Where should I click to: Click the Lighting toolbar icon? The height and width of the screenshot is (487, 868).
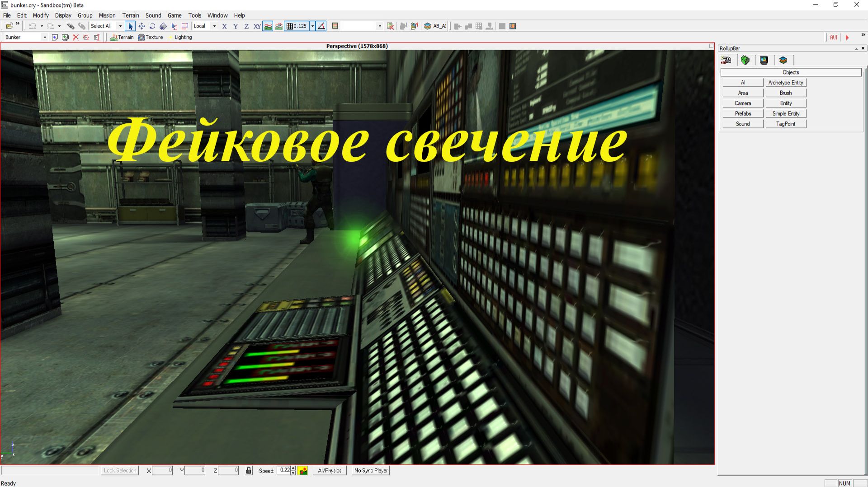(181, 37)
